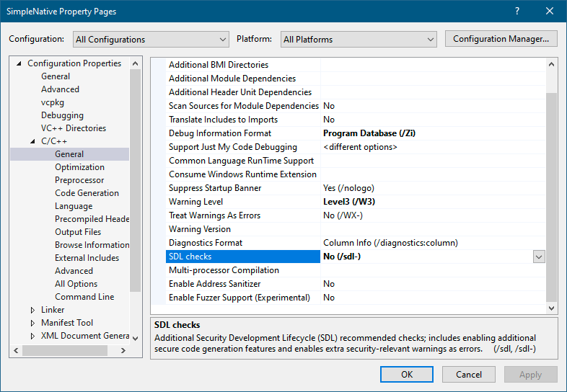Select Optimization under C/C++
Screen dimensions: 567x392
tap(79, 167)
